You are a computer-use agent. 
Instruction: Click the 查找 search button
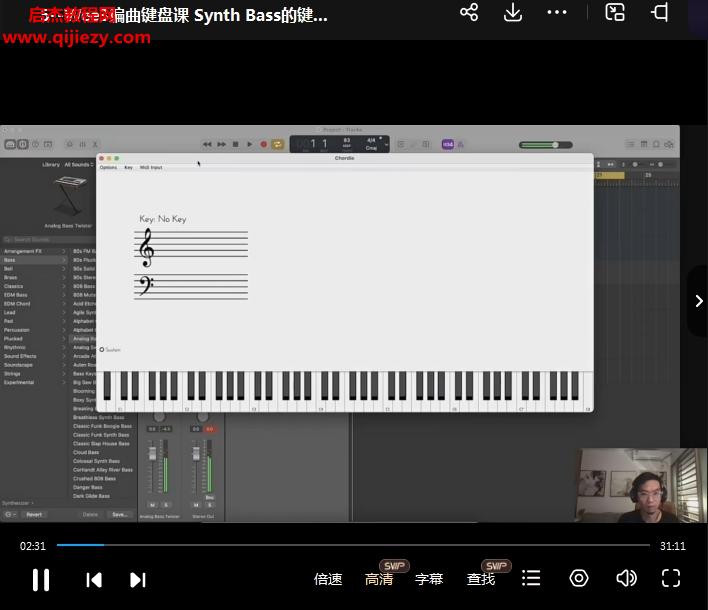pos(481,579)
